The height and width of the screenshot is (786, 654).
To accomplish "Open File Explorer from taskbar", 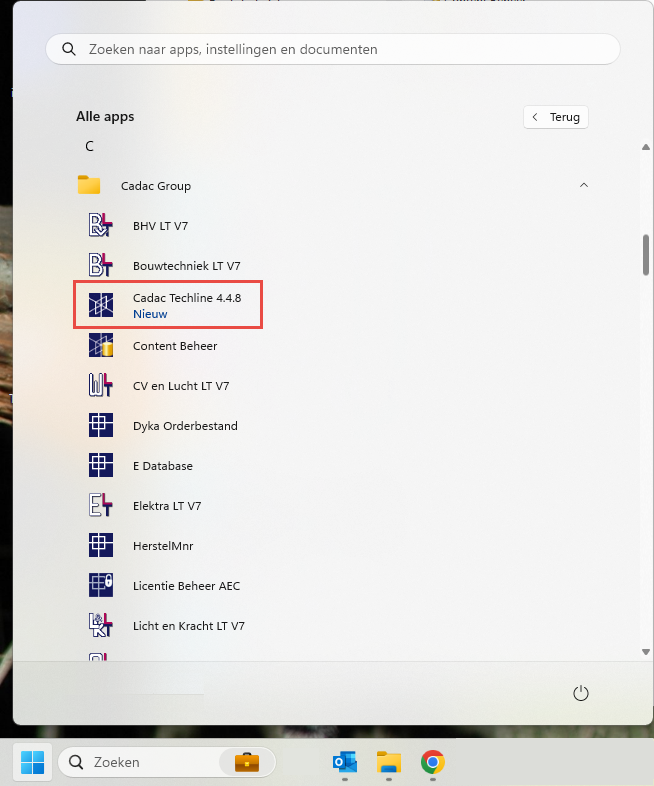I will click(x=389, y=762).
